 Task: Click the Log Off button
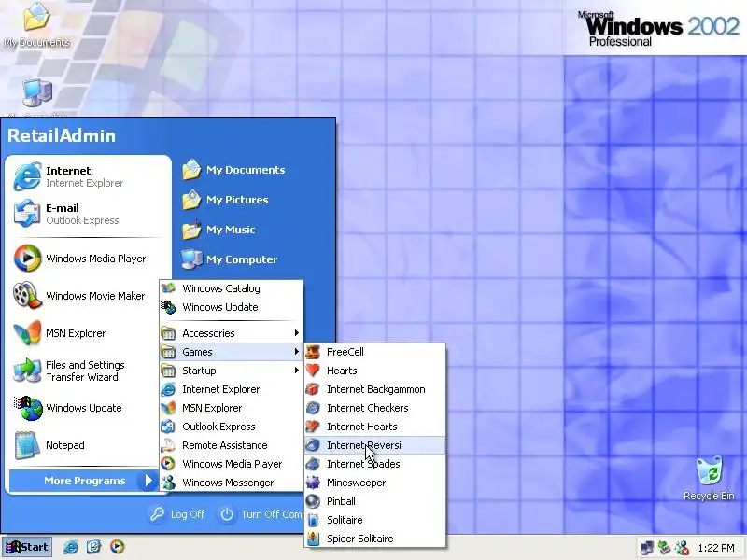(176, 514)
